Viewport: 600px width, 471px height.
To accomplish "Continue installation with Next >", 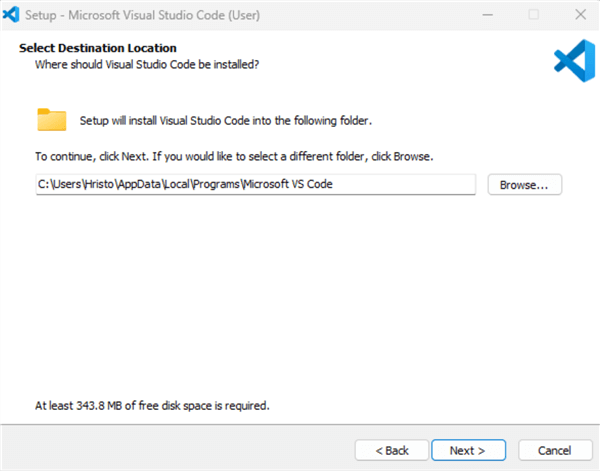I will (x=468, y=450).
